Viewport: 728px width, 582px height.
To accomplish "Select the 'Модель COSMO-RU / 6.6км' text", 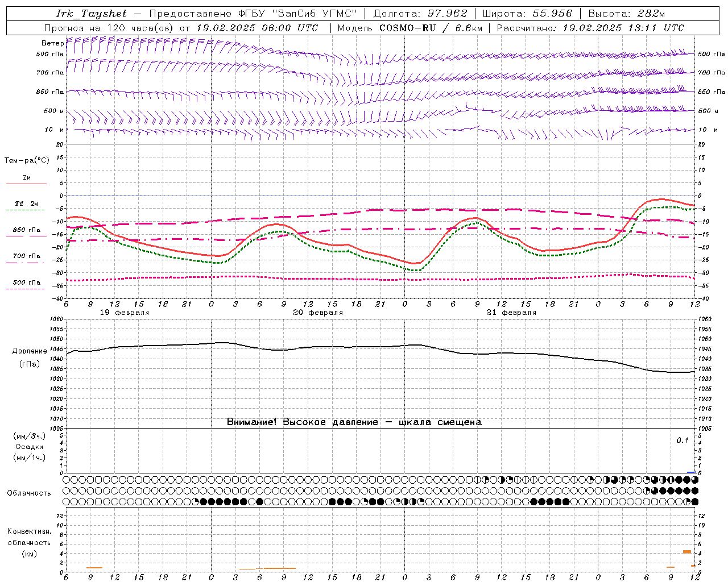I will point(410,28).
